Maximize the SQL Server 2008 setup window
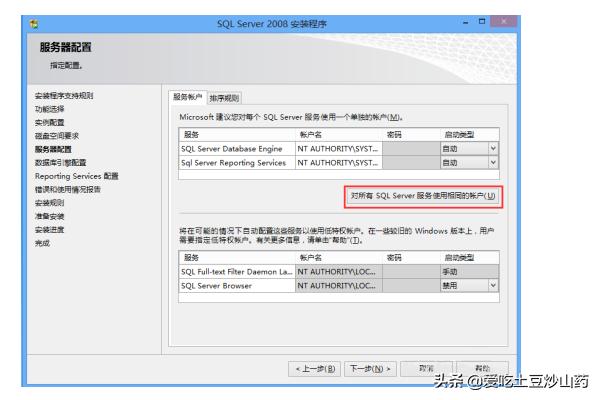Viewport: 600px width, 400px height. (482, 22)
